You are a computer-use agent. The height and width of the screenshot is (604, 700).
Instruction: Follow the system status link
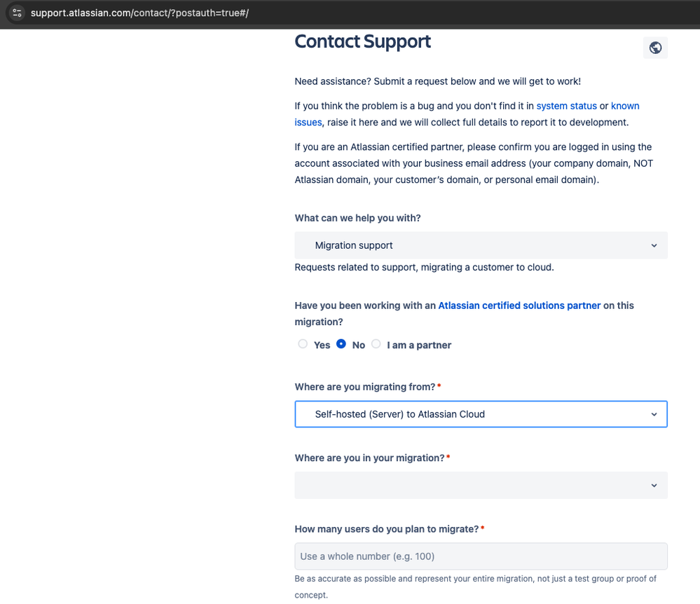[x=566, y=106]
